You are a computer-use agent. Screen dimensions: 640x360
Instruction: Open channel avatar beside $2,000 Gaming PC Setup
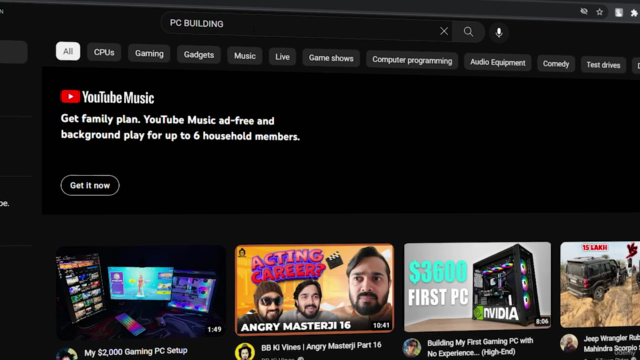(x=67, y=354)
